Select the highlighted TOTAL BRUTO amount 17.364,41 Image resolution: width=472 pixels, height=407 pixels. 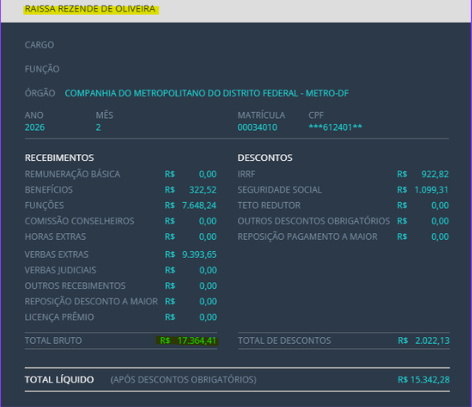(x=197, y=341)
